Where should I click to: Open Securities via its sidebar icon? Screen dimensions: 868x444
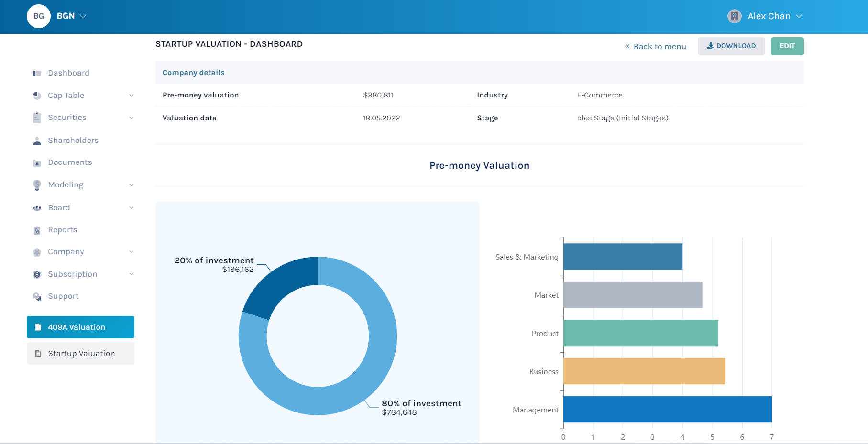pyautogui.click(x=37, y=117)
